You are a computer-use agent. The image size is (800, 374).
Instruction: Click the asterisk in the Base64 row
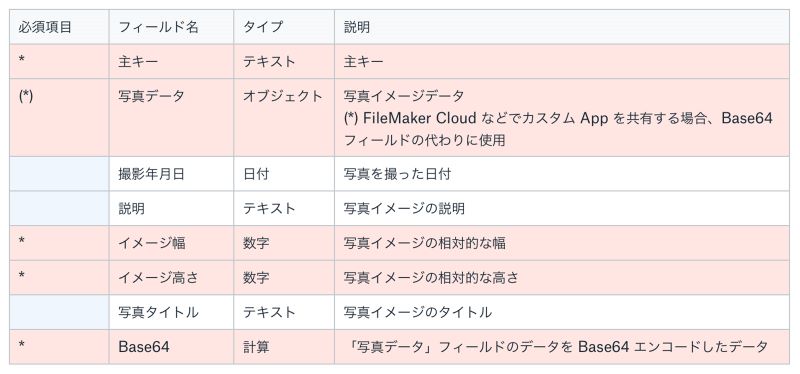point(22,345)
